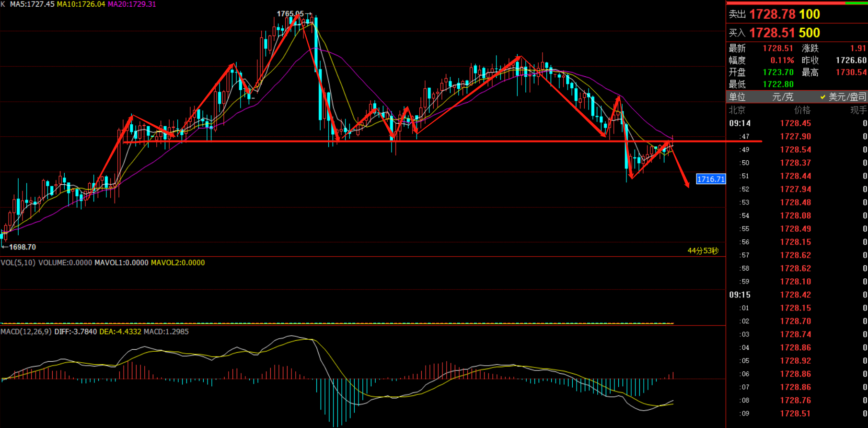This screenshot has width=868, height=428.
Task: Select the :03 tick row 1728.74
Action: [x=798, y=334]
